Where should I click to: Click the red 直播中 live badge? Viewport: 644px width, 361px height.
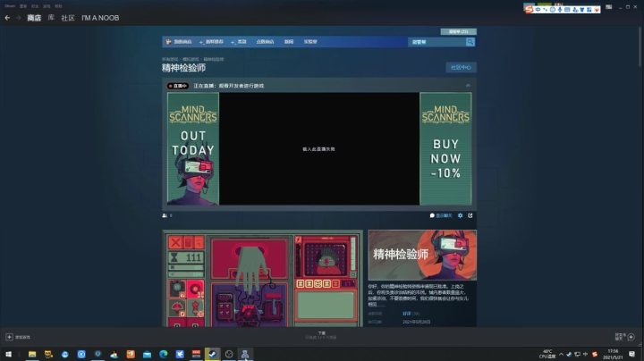(178, 86)
